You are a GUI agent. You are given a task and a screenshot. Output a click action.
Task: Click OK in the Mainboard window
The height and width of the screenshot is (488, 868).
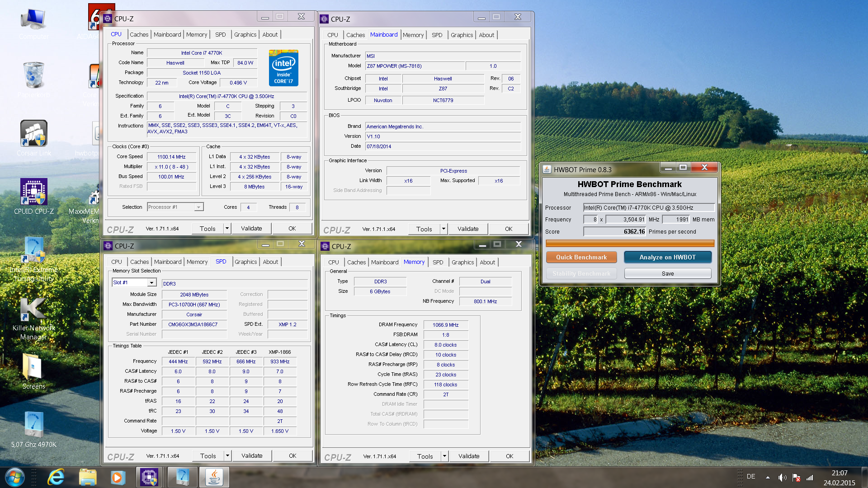(509, 229)
